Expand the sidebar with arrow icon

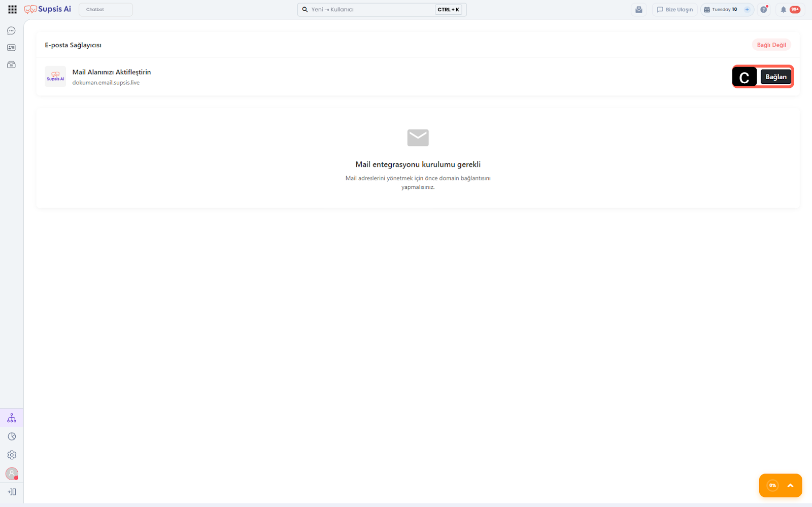pos(12,492)
